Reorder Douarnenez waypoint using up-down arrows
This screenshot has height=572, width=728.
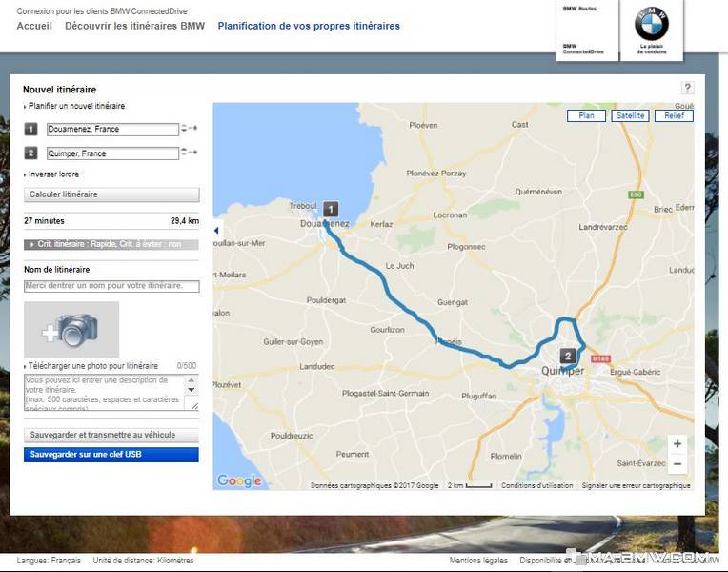coord(184,128)
